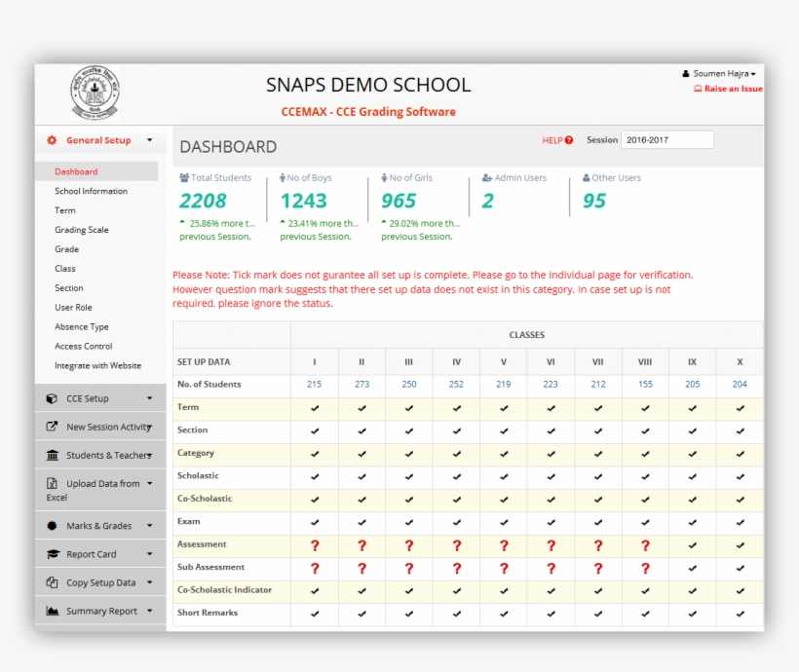Expand the Marks & Grades menu
The height and width of the screenshot is (672, 799).
tap(151, 525)
